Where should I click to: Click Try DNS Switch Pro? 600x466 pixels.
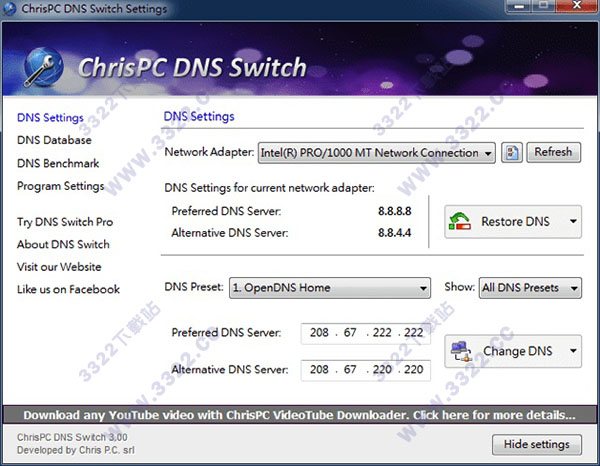click(x=65, y=222)
